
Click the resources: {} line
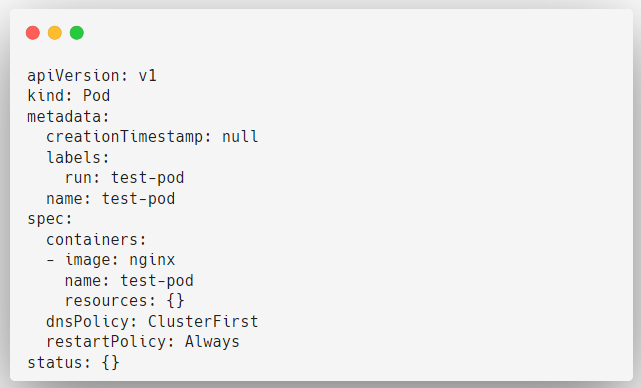[x=124, y=301]
